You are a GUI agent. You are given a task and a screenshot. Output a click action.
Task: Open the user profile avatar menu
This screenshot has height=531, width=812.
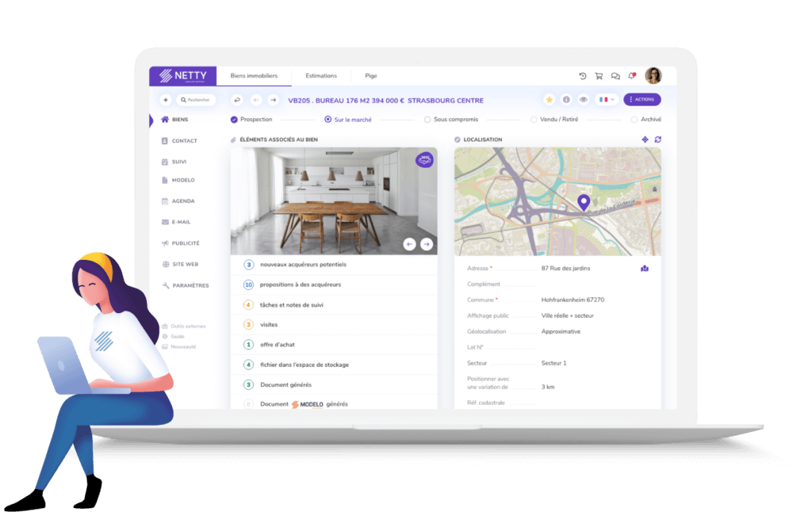click(x=653, y=76)
